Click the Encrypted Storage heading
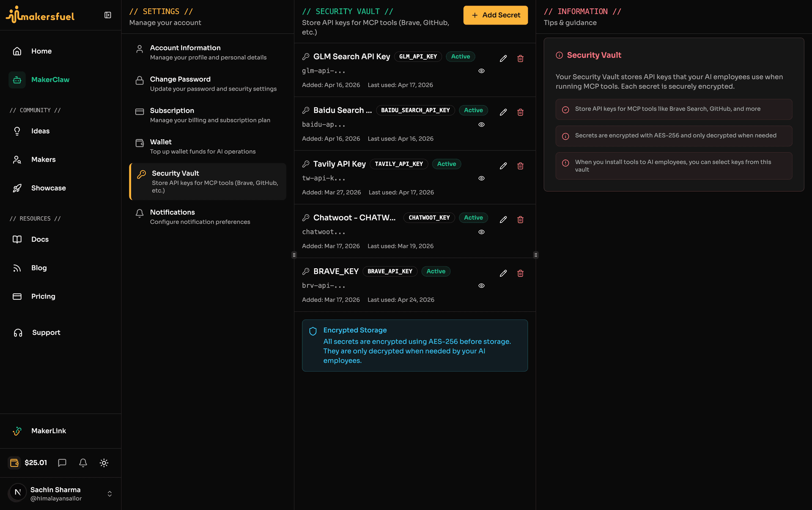812x510 pixels. [355, 330]
